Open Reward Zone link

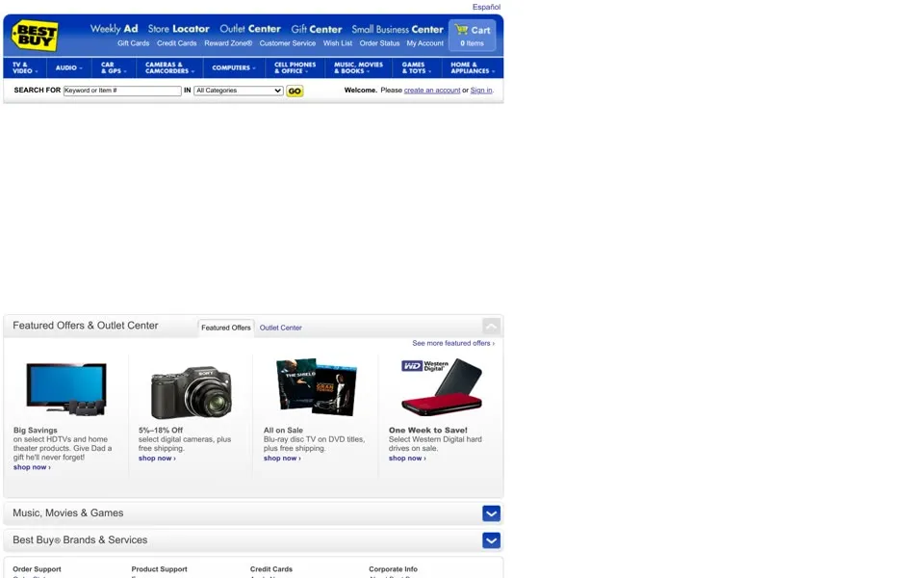tap(228, 43)
